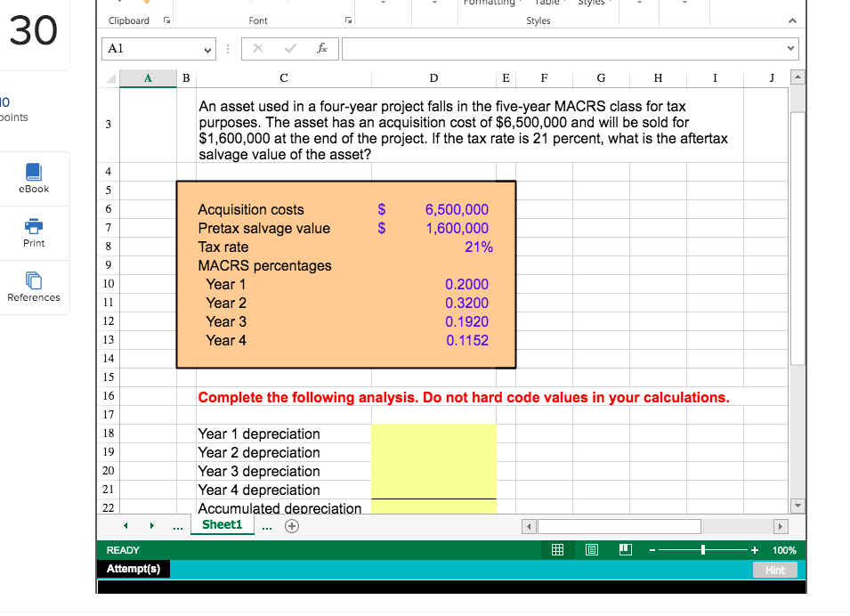Click the Cancel X icon in formula bar

(258, 49)
